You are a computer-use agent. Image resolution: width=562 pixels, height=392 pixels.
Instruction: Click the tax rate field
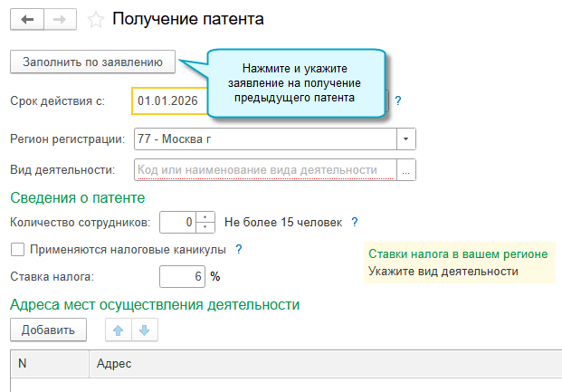point(182,276)
